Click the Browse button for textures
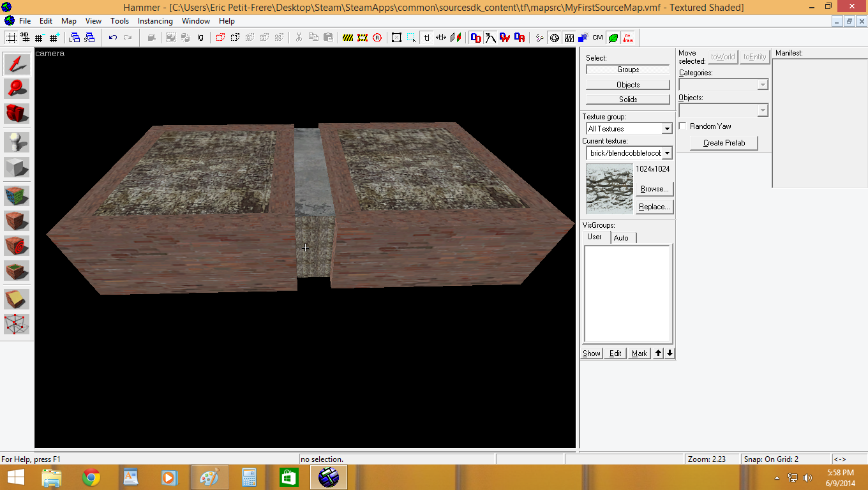The height and width of the screenshot is (490, 868). pos(654,189)
